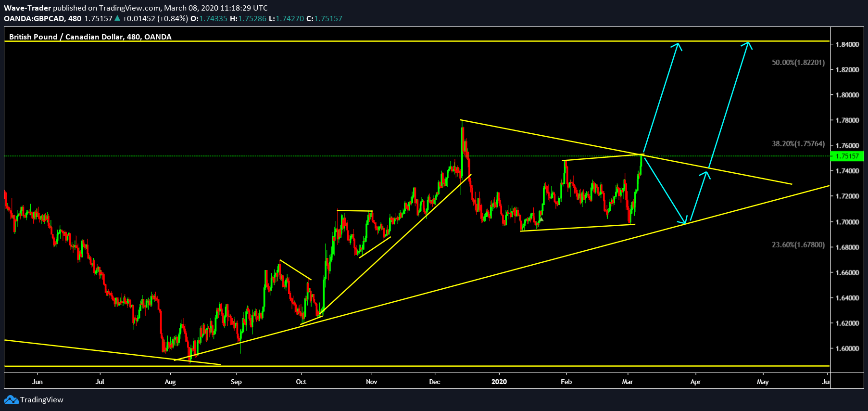Click the OANDA:GBPCAD, 480 symbol label

43,19
